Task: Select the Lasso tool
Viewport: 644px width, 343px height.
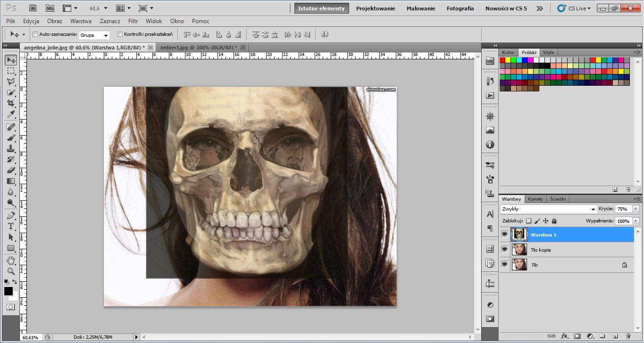Action: (10, 82)
